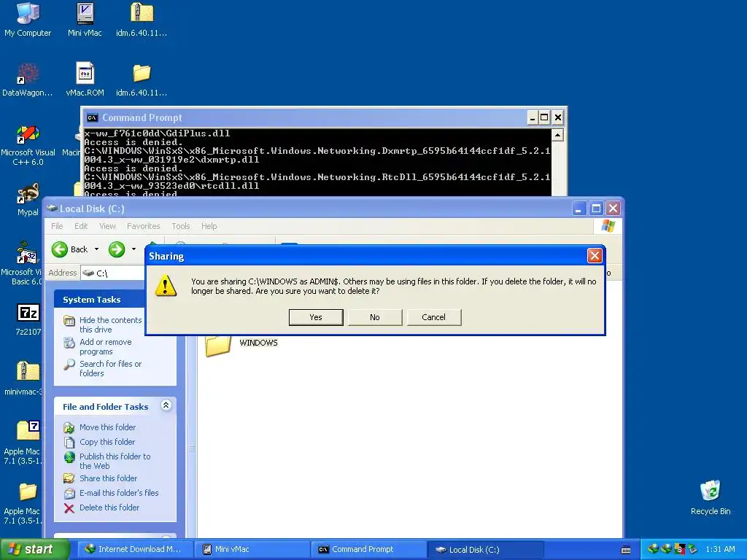
Task: Switch to Command Prompt taskbar button
Action: tap(368, 550)
